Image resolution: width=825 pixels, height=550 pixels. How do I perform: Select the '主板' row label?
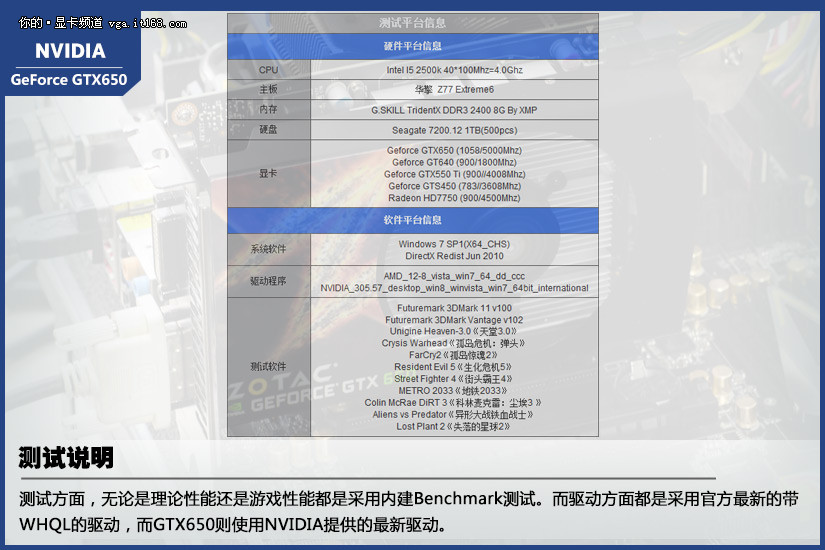tap(268, 89)
